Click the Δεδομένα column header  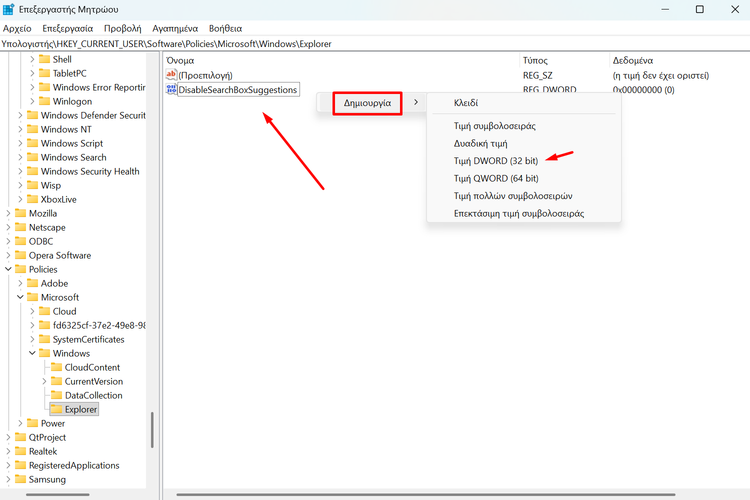632,60
